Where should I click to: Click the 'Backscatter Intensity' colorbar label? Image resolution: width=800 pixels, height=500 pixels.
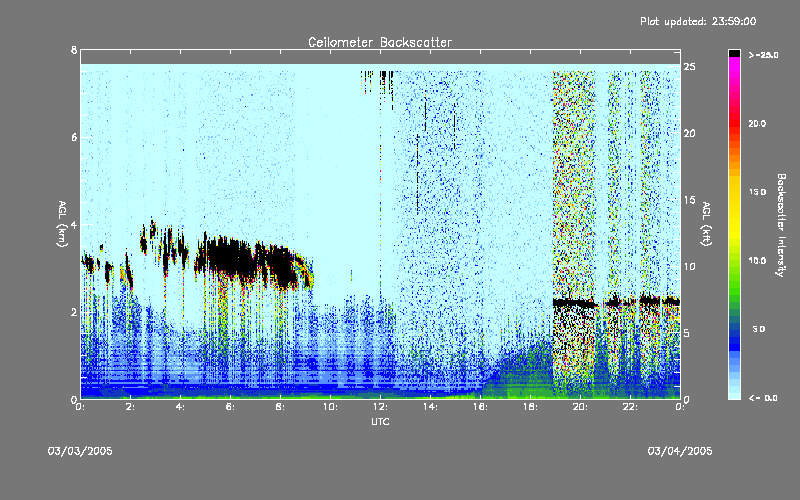tap(781, 225)
